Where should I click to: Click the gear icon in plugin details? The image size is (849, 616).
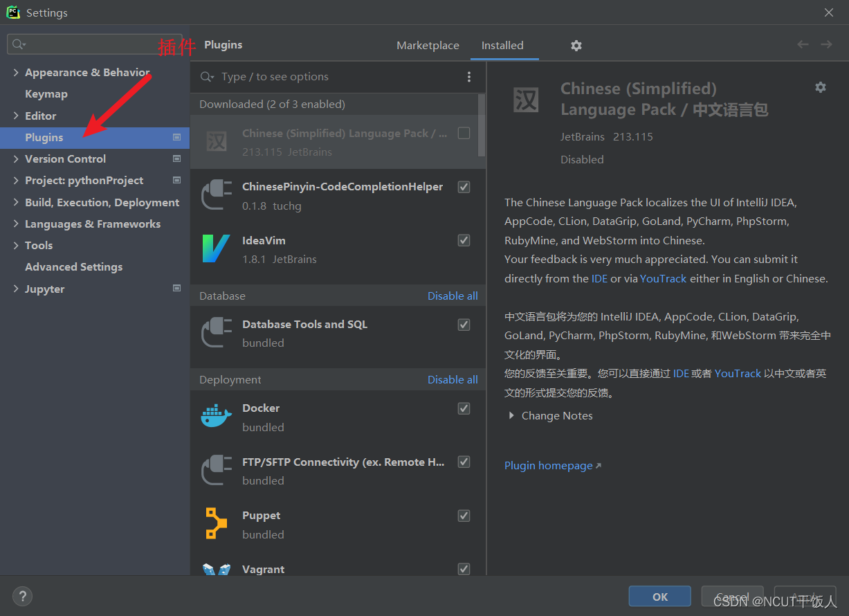[821, 87]
